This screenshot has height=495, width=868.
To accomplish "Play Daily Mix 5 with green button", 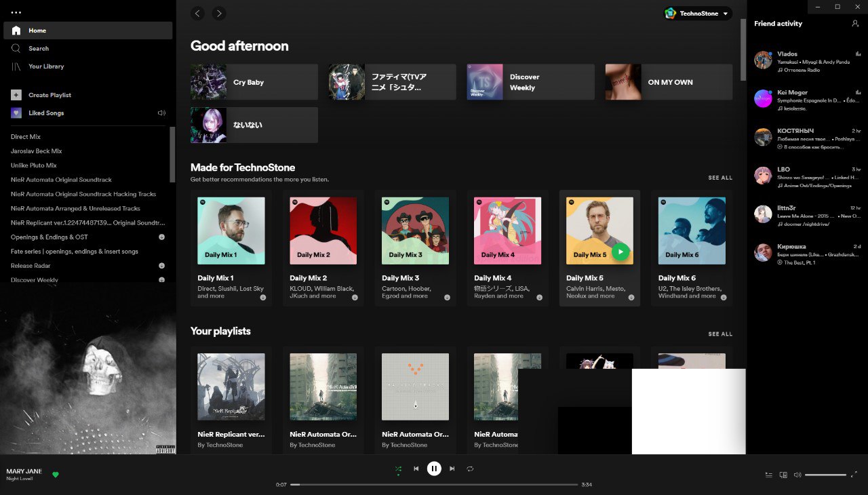I will (x=620, y=252).
